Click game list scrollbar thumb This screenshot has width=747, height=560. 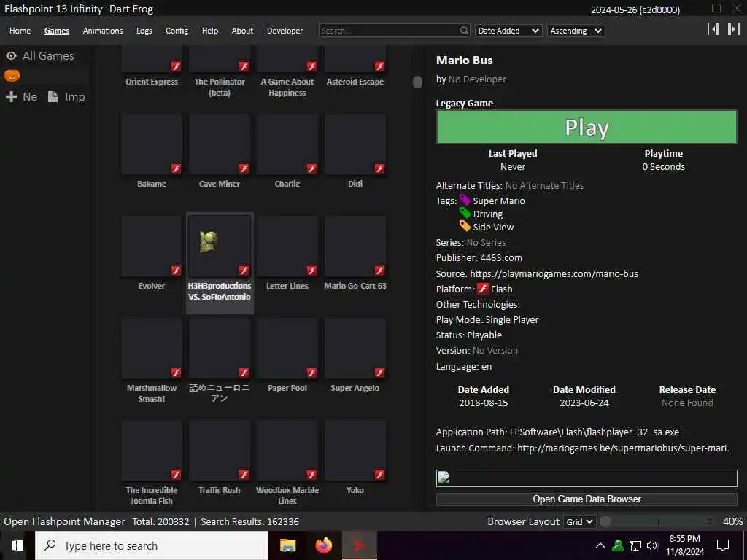[417, 82]
